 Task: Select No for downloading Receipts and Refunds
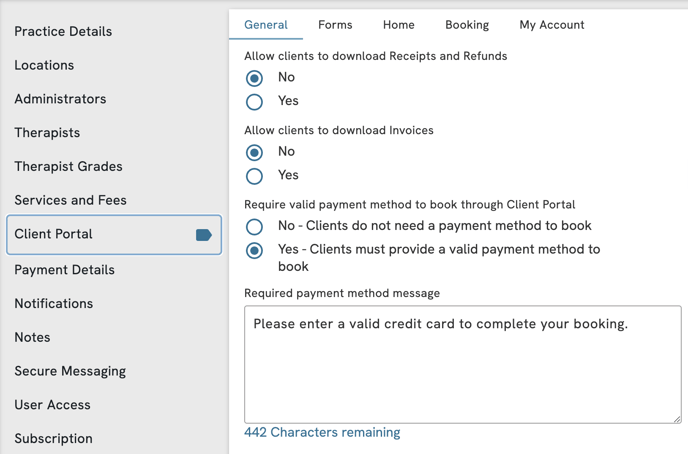[254, 78]
